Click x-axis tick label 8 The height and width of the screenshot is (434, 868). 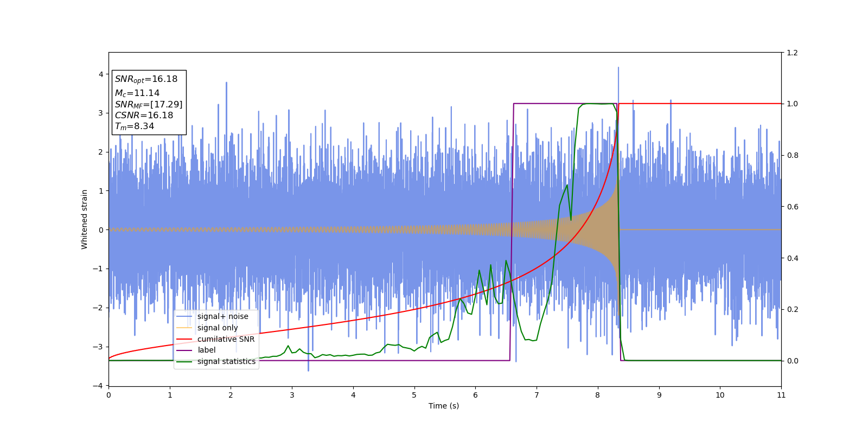pyautogui.click(x=598, y=395)
